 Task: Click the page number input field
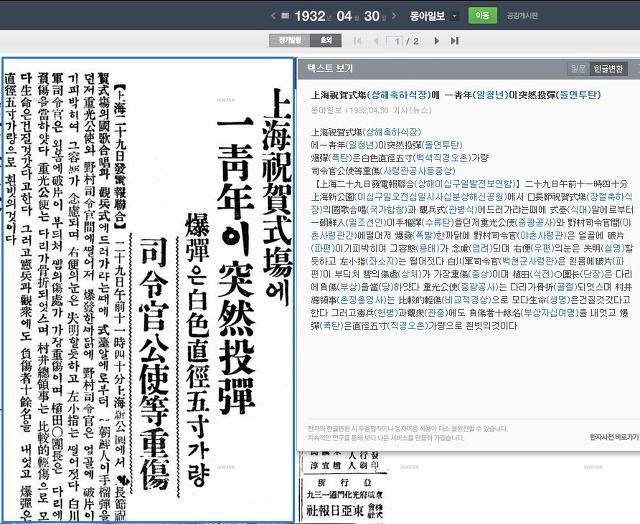coord(395,41)
